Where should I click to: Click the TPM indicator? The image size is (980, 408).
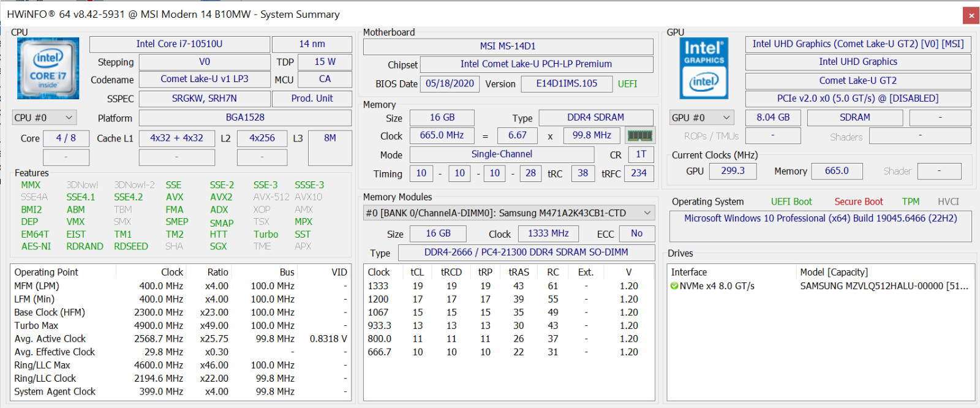tap(911, 202)
